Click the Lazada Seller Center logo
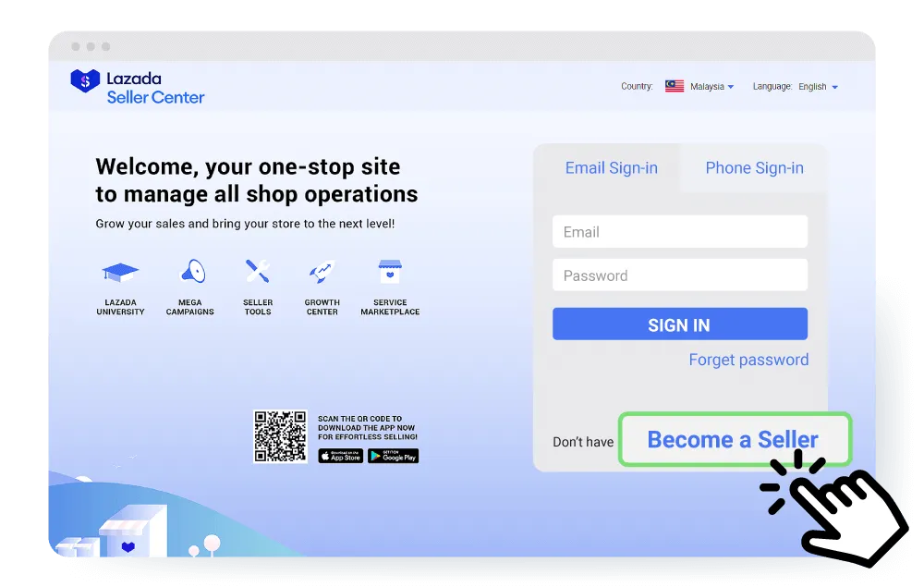Image resolution: width=924 pixels, height=587 pixels. pyautogui.click(x=138, y=87)
